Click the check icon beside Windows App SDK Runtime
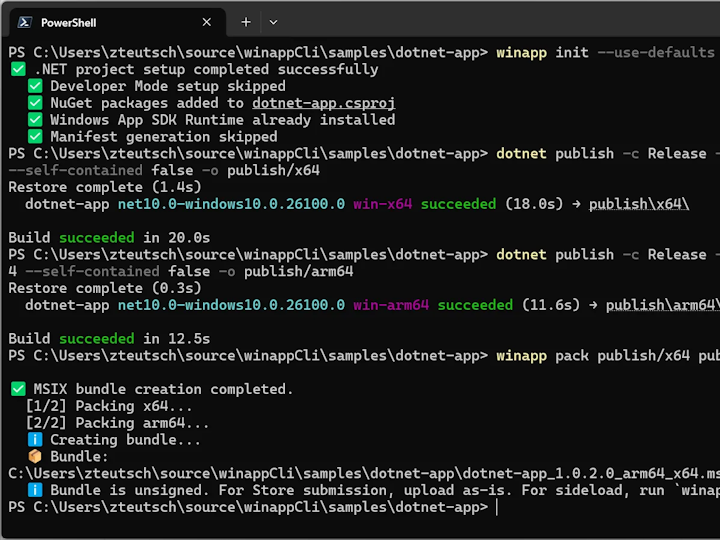Image resolution: width=720 pixels, height=540 pixels. 35,120
